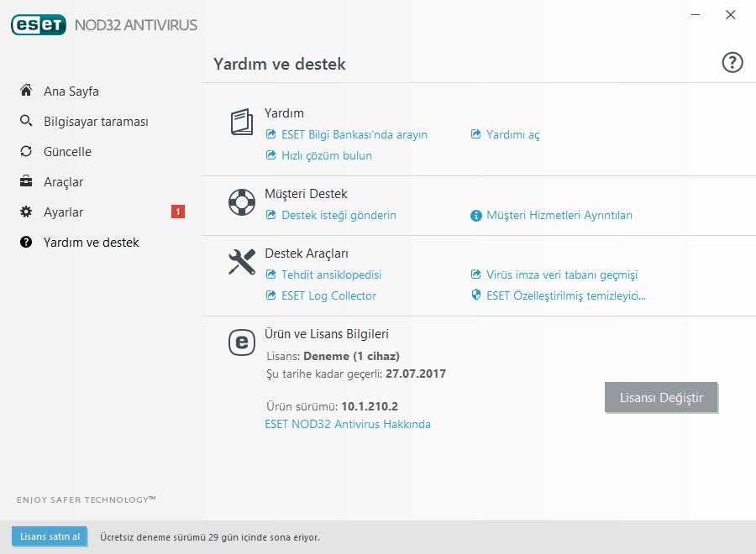Click the gear icon beside Ayarlar
756x554 pixels.
point(26,212)
